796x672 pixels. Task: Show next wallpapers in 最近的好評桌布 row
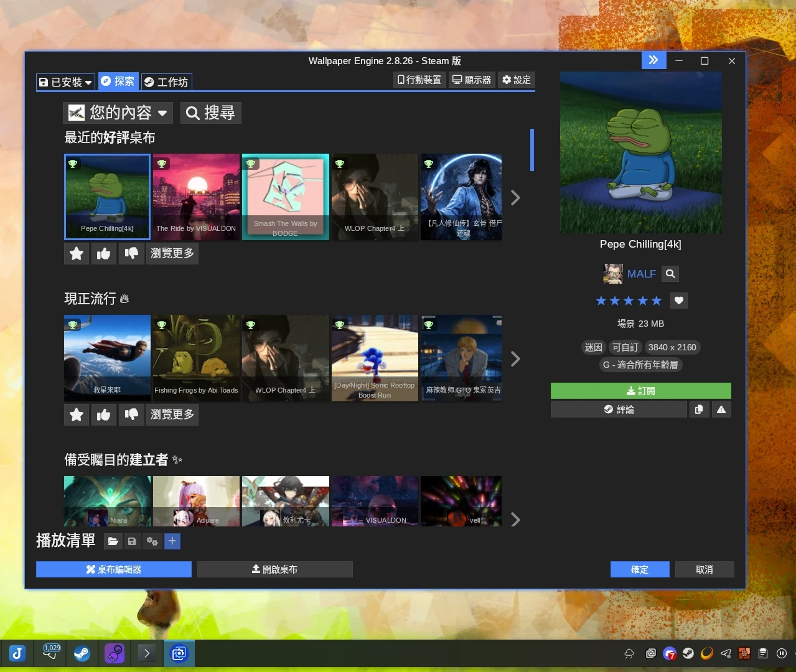515,198
